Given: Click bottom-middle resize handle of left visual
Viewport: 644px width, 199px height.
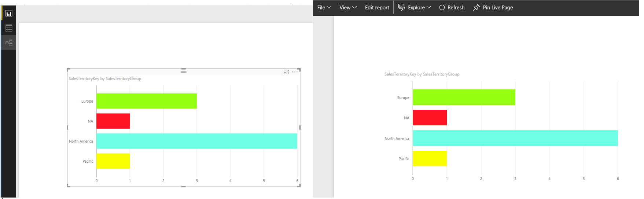Looking at the screenshot, I should point(184,187).
